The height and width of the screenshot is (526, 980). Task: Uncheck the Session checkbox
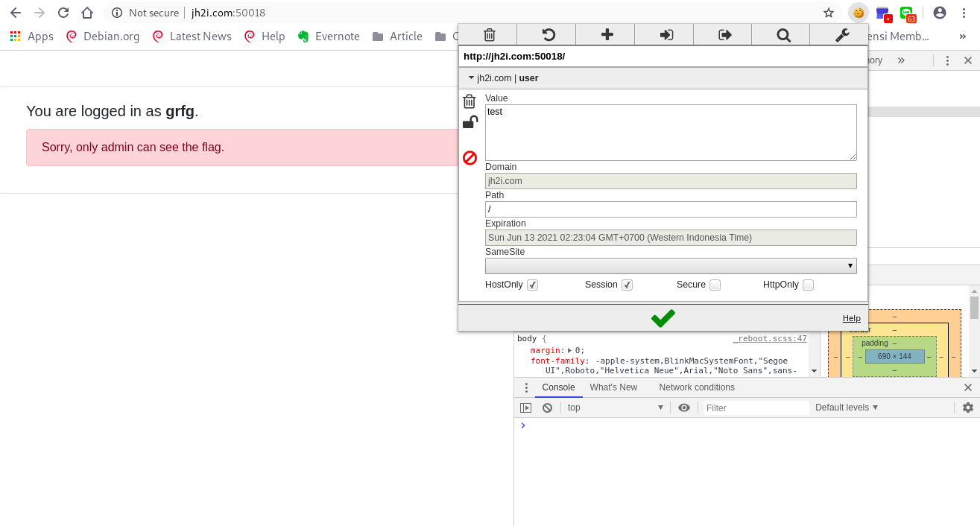coord(627,285)
